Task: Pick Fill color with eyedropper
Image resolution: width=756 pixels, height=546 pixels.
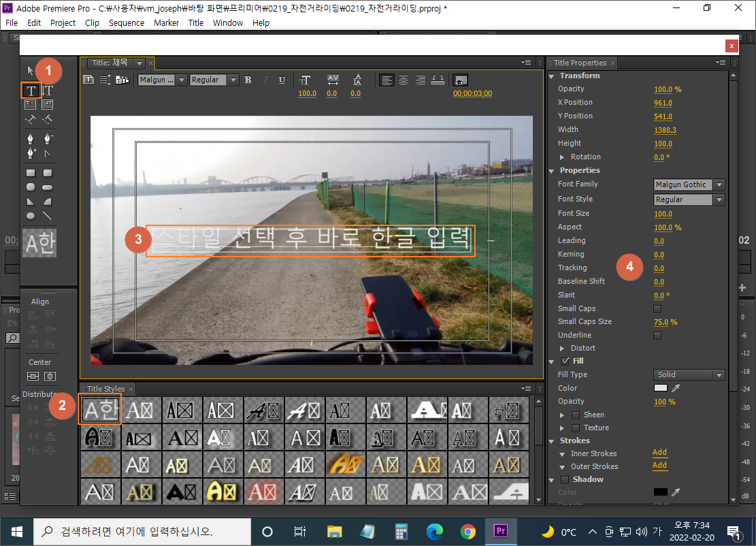Action: [676, 388]
